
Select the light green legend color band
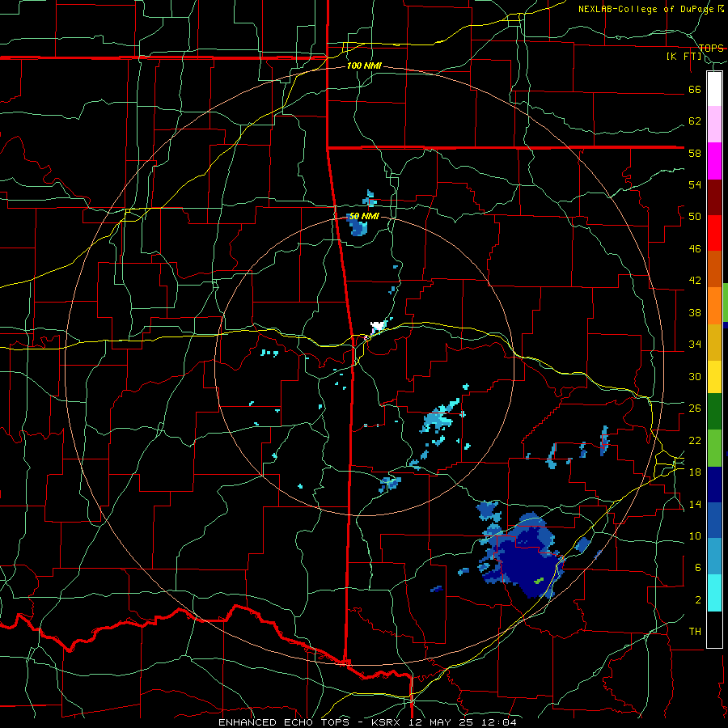click(714, 448)
